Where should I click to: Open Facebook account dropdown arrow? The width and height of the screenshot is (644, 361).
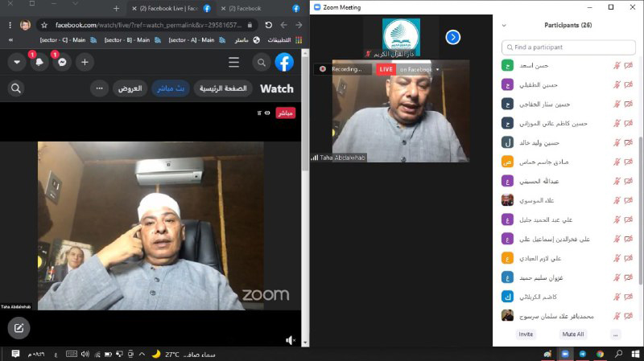point(17,63)
